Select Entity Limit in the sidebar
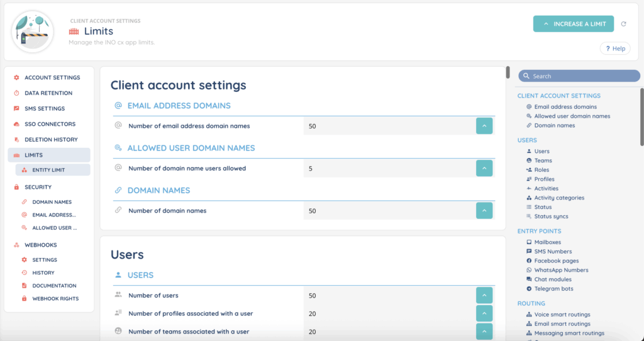The height and width of the screenshot is (341, 644). coord(48,170)
